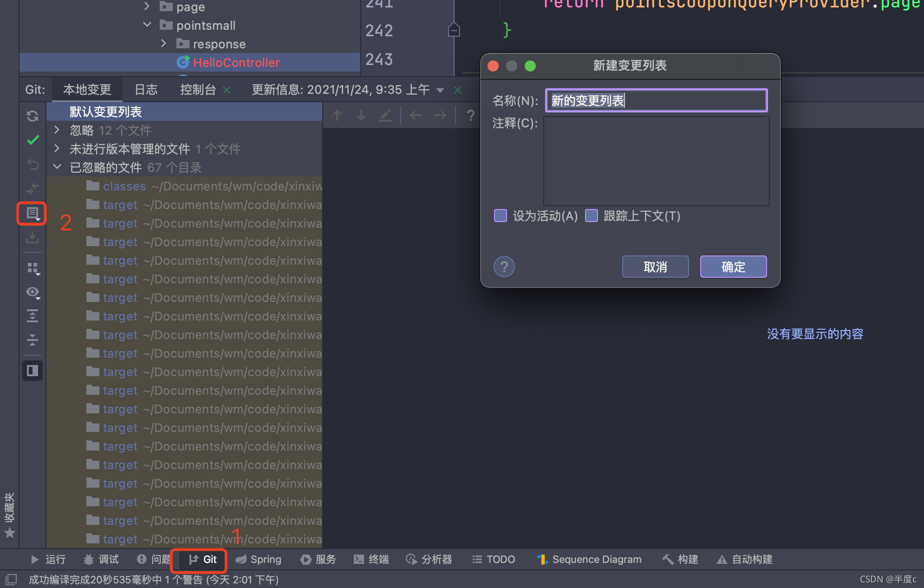Click the Refresh icon in Git sidebar

(x=33, y=116)
